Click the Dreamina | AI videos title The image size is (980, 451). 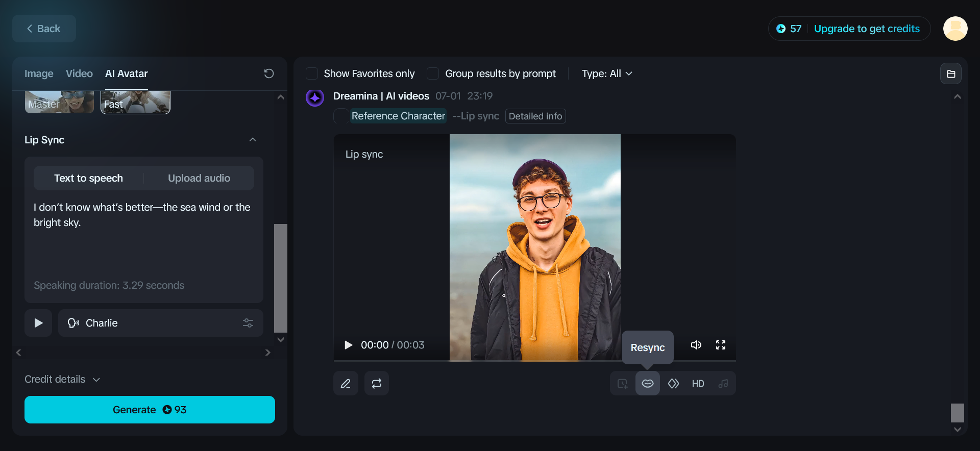pos(381,96)
